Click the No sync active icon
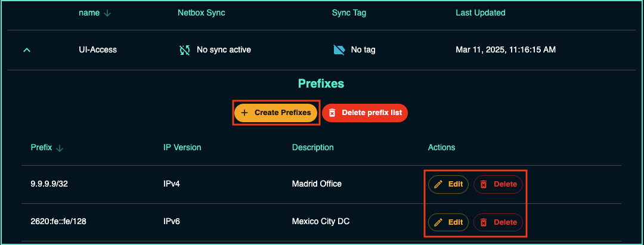Image resolution: width=644 pixels, height=245 pixels. (x=184, y=50)
